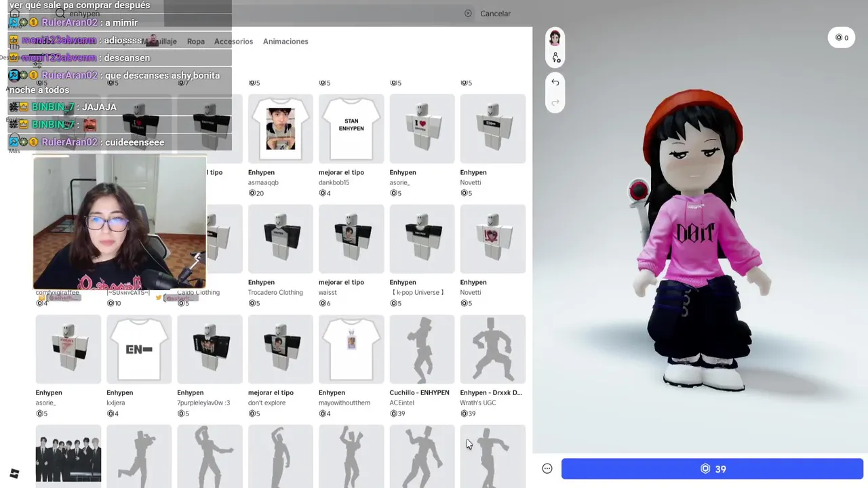Screen dimensions: 868x488
Task: Click the 6 Robux price under waisst
Action: coord(325,303)
